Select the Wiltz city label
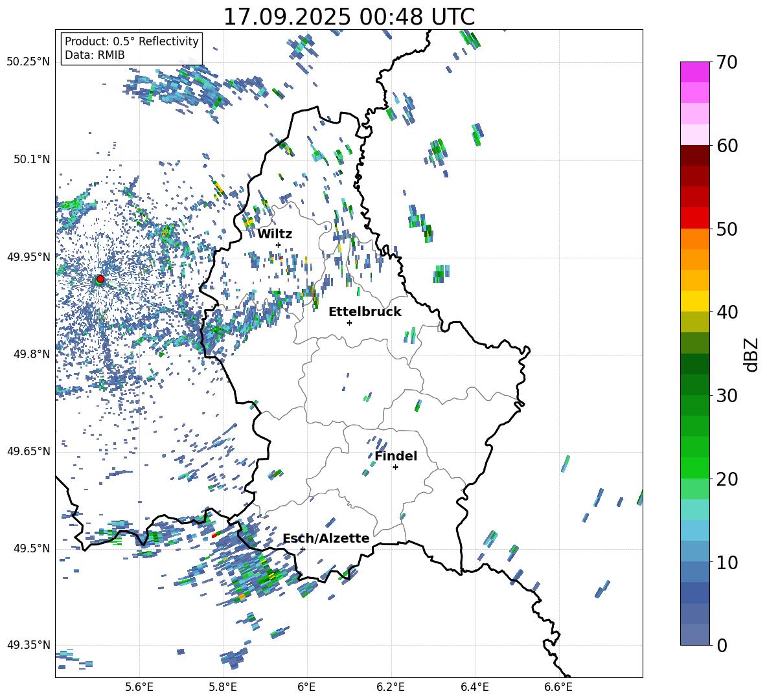767x700 pixels. click(275, 234)
